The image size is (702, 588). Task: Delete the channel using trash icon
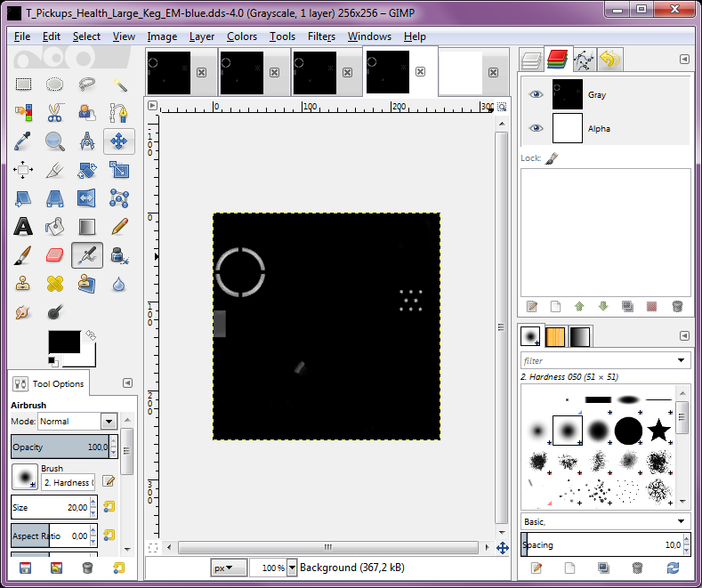tap(677, 306)
